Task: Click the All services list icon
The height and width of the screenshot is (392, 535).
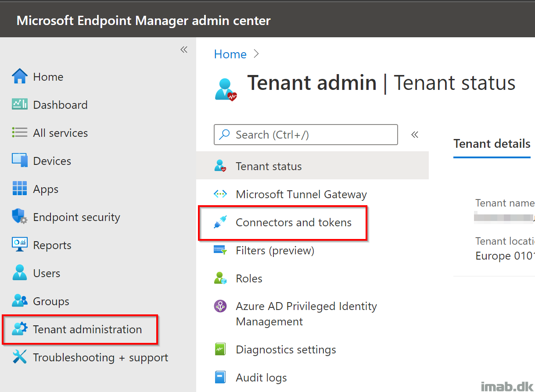Action: pyautogui.click(x=20, y=132)
